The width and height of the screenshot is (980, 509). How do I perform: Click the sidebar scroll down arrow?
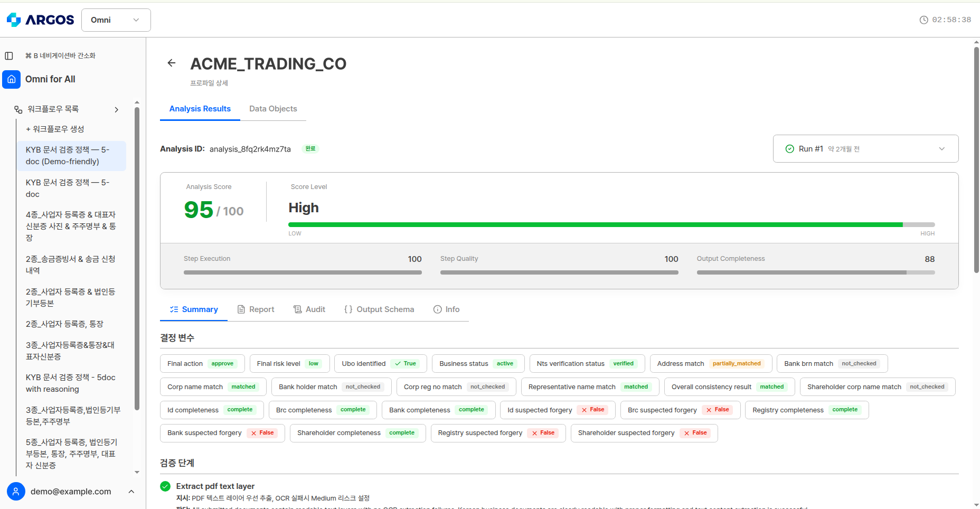pos(137,473)
